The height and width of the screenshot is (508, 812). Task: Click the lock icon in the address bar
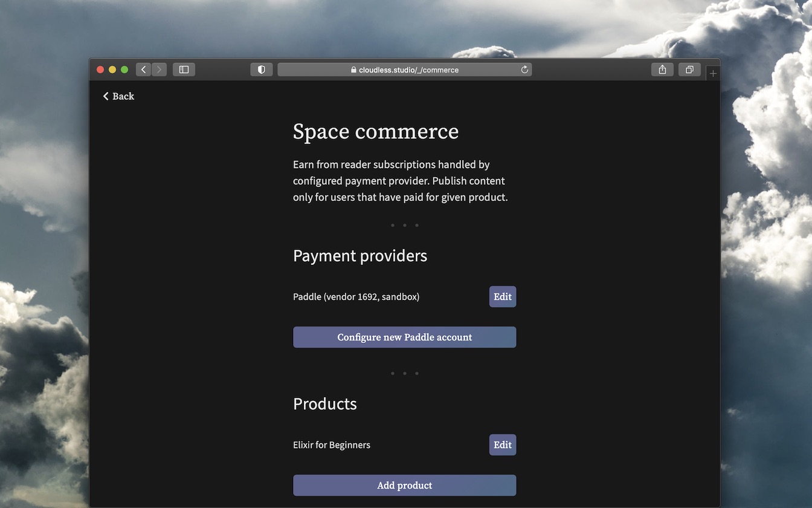click(354, 70)
